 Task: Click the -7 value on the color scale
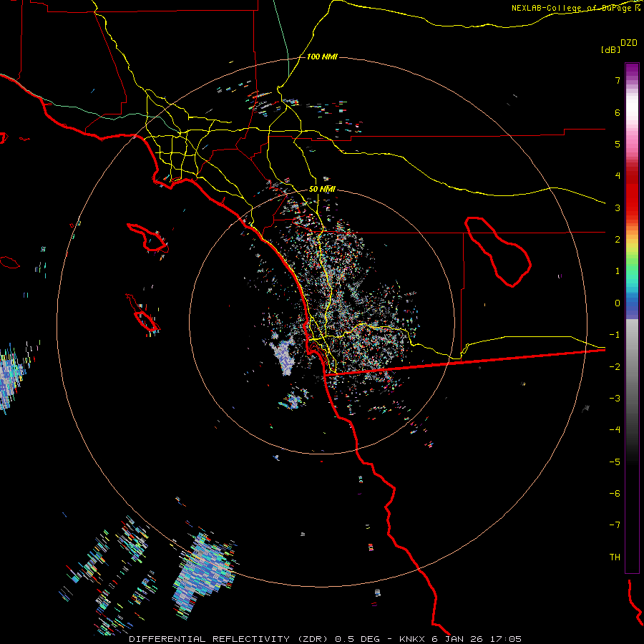point(615,525)
